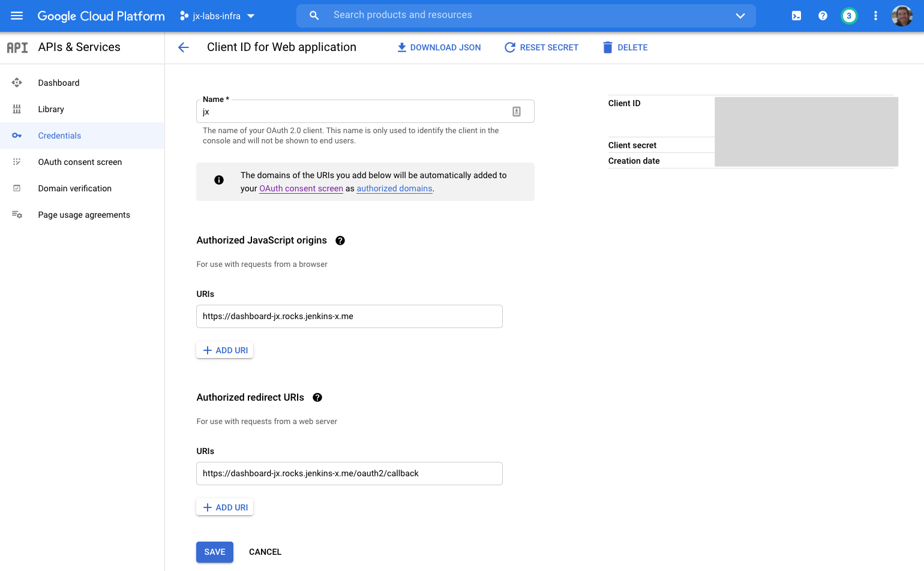924x571 pixels.
Task: Go to Dashboard in the sidebar
Action: (82, 83)
